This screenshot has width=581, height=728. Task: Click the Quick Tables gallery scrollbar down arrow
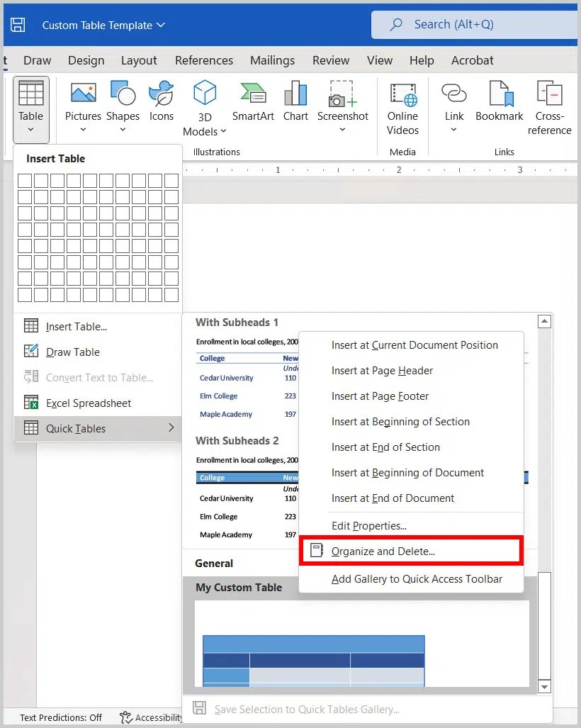click(x=544, y=686)
